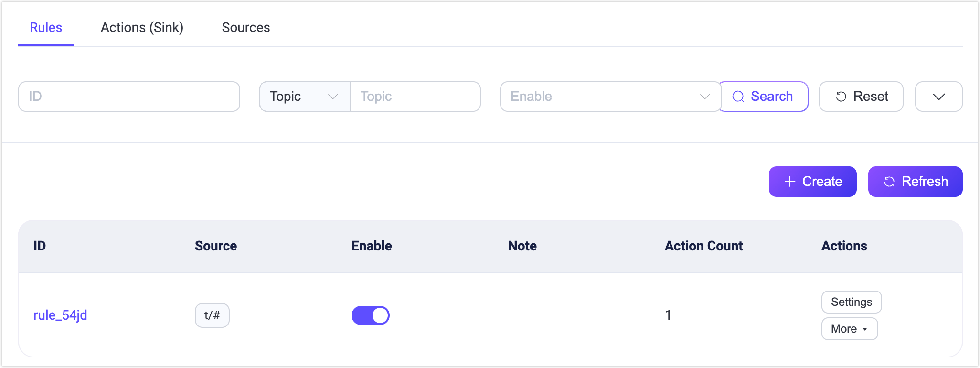Open the Topic type dropdown
Viewport: 980px width, 368px height.
pos(305,97)
